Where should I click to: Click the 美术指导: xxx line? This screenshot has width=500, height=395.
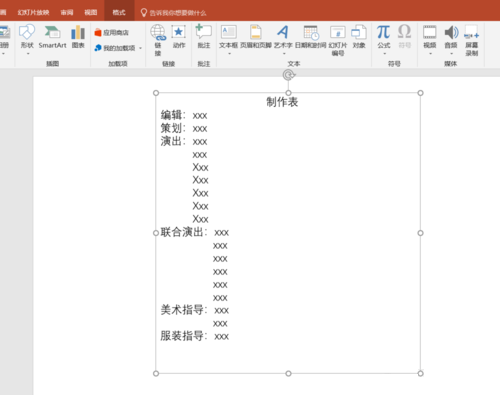(195, 310)
